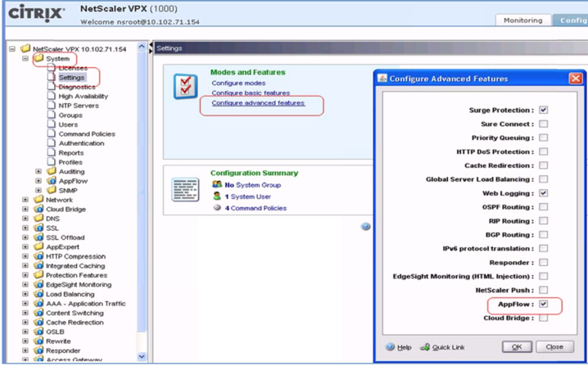The width and height of the screenshot is (588, 366).
Task: Click the Help icon in the dialog
Action: [390, 346]
